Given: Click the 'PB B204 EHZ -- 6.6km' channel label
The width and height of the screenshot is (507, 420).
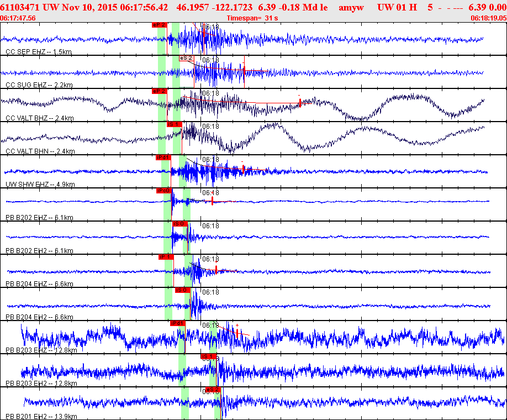Looking at the screenshot, I should 39,283.
